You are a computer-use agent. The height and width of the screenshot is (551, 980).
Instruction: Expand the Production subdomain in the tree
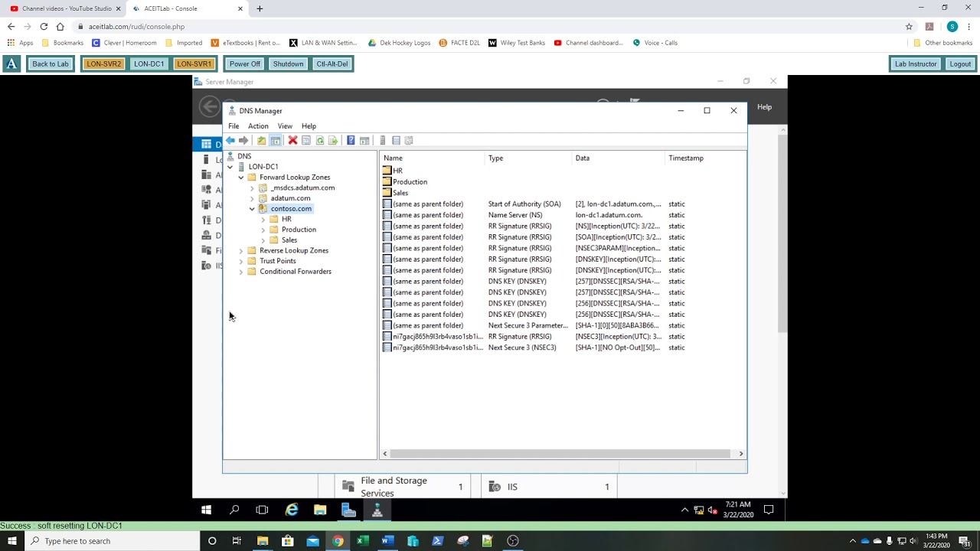click(x=263, y=230)
